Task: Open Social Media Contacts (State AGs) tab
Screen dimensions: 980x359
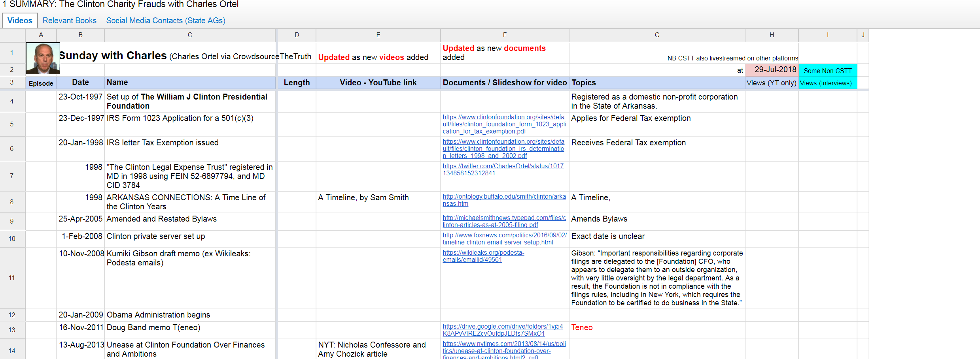Action: pyautogui.click(x=166, y=21)
